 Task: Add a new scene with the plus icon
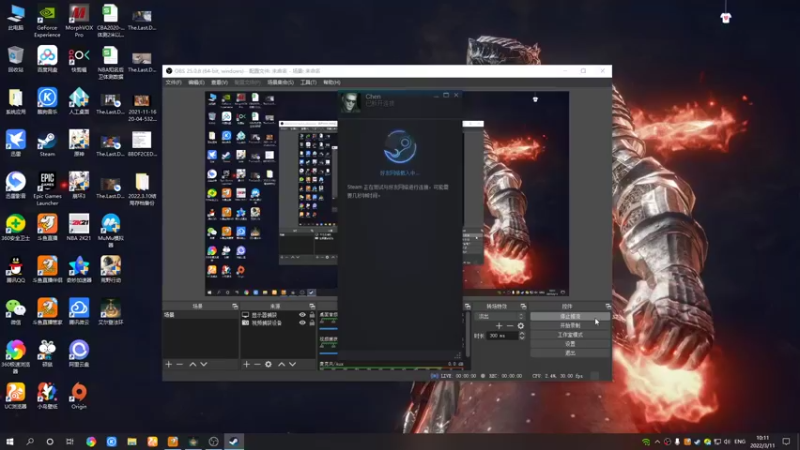pyautogui.click(x=168, y=364)
